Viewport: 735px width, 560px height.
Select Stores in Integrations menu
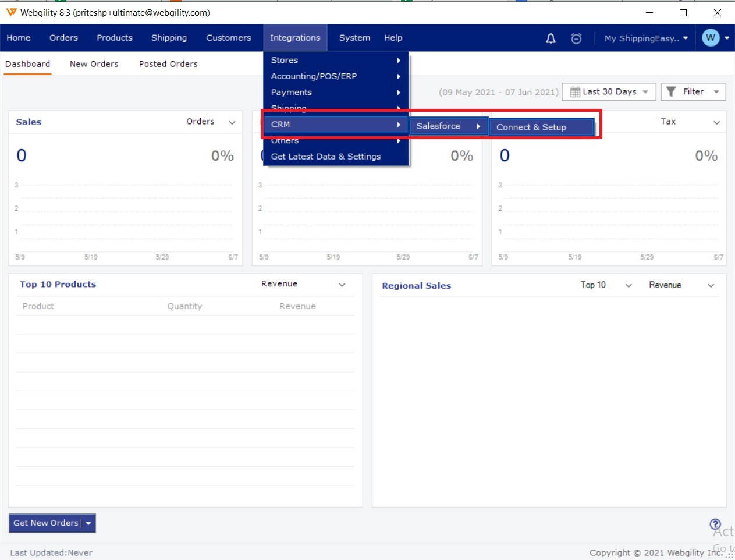point(336,61)
